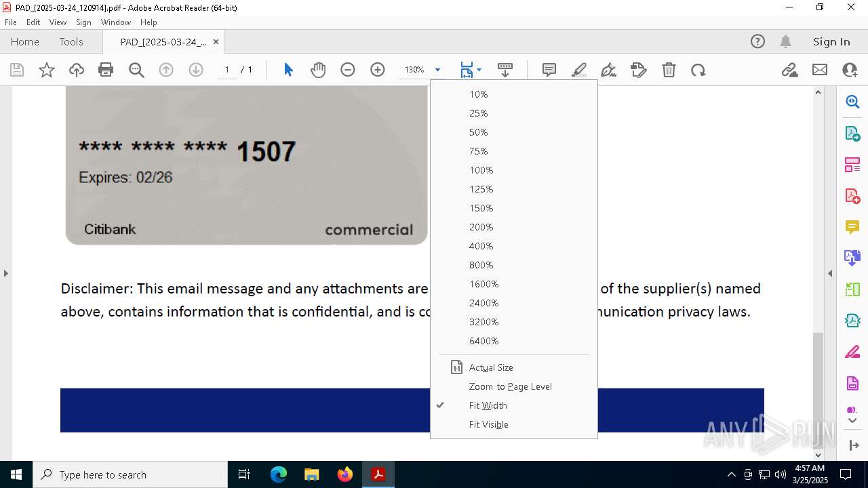
Task: Switch to the Home tab
Action: coord(25,41)
